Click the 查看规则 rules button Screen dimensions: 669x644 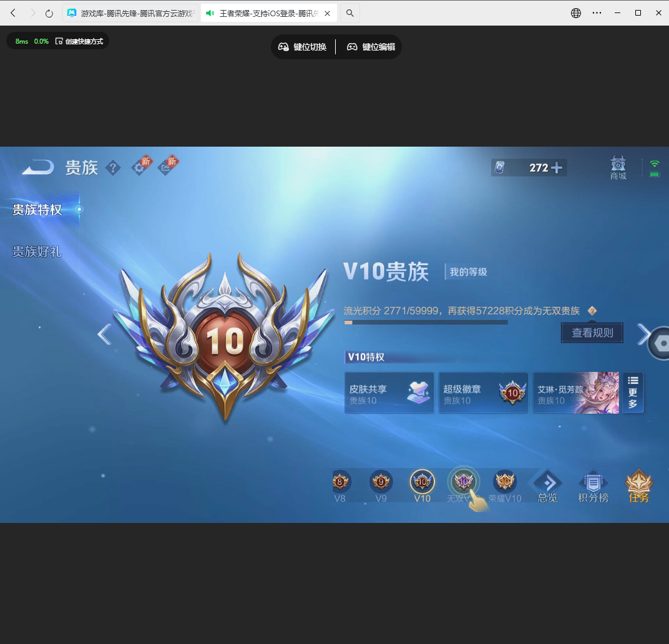pos(591,333)
